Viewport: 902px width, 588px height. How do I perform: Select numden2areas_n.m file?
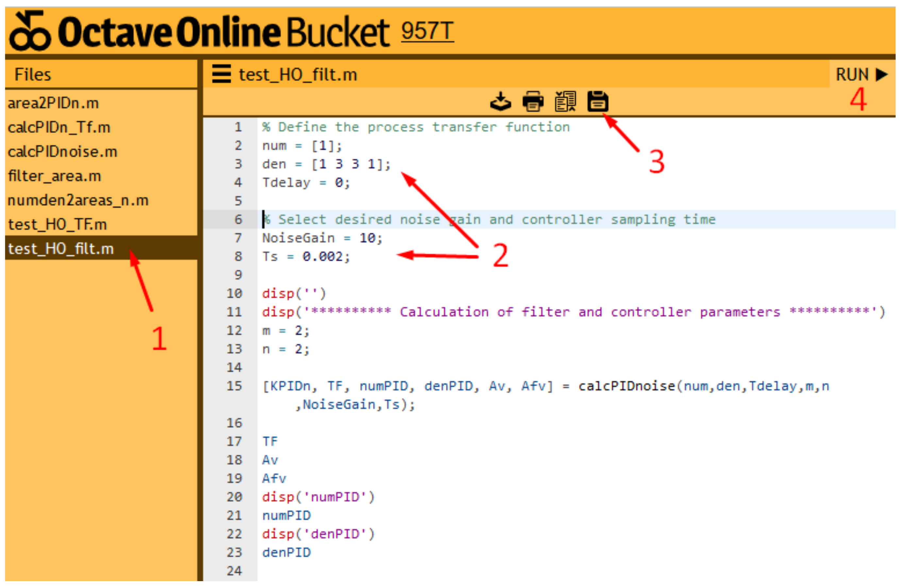[78, 201]
